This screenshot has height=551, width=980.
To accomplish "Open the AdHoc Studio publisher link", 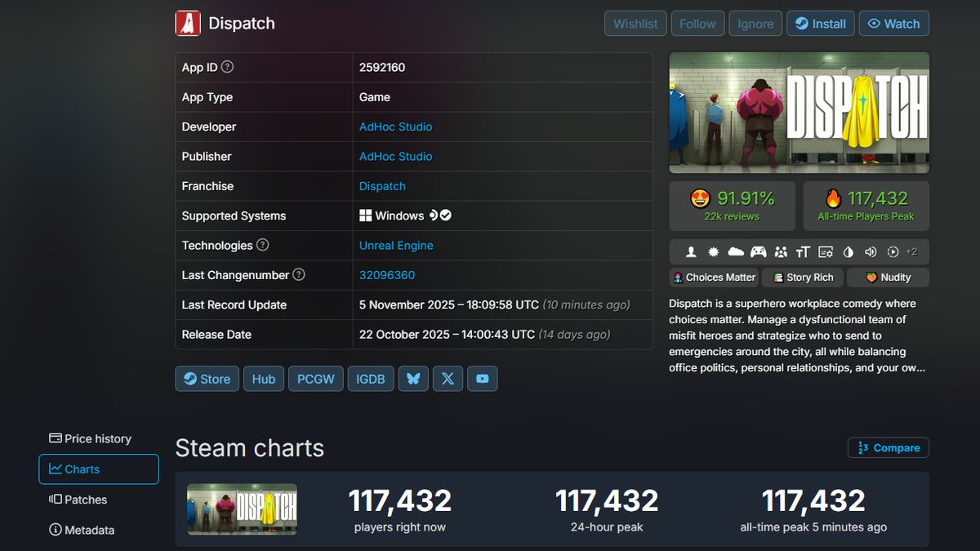I will pyautogui.click(x=395, y=156).
